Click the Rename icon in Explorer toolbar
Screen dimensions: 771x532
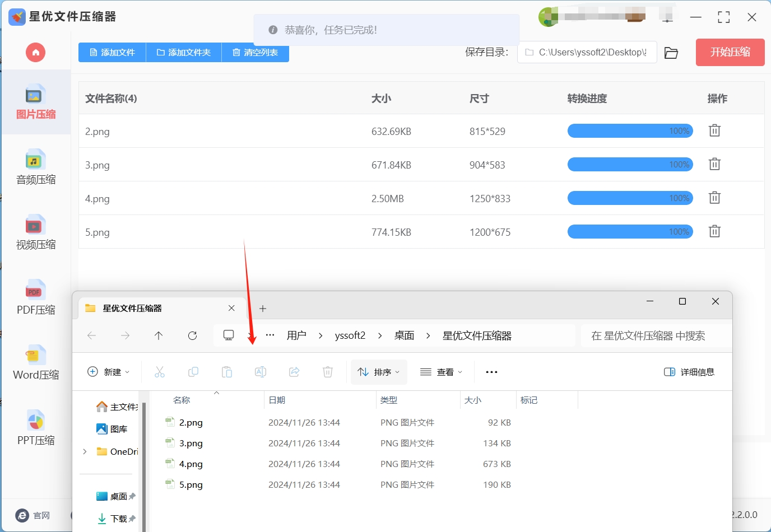(261, 372)
